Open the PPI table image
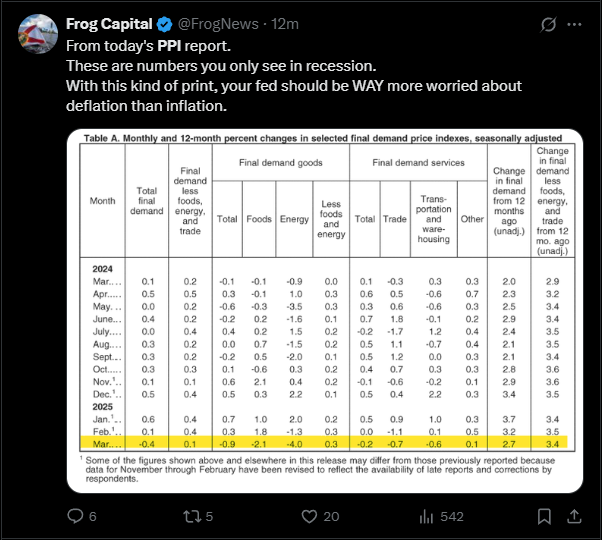This screenshot has height=540, width=602. (325, 311)
